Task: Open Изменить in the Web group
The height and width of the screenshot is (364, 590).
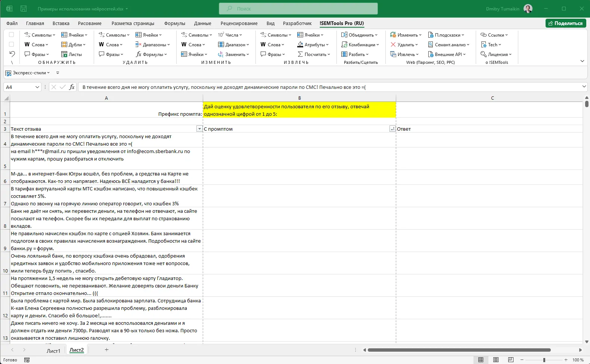Action: pos(406,35)
